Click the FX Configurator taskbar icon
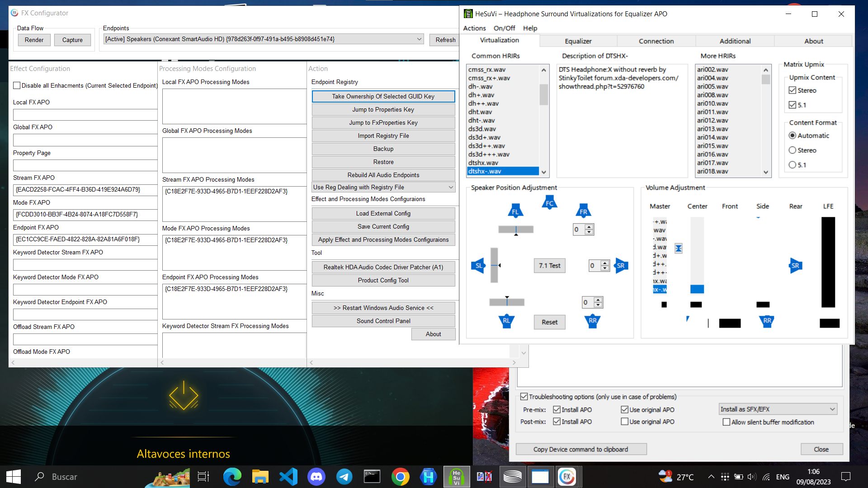 [567, 477]
